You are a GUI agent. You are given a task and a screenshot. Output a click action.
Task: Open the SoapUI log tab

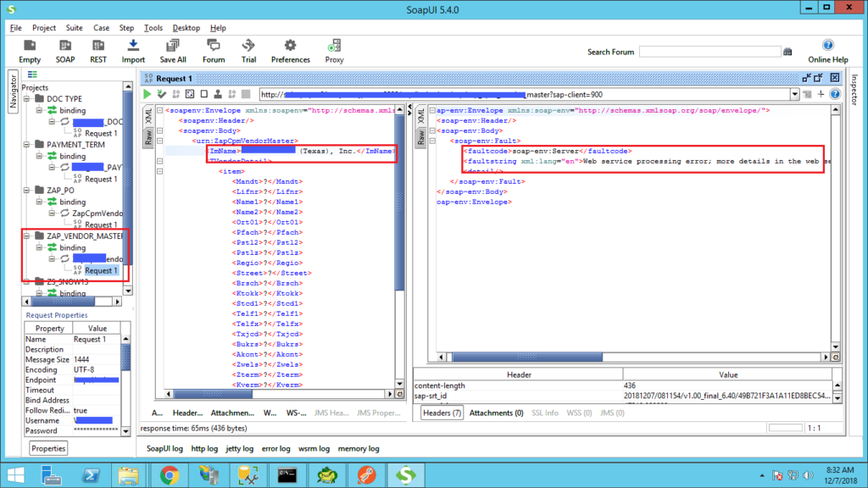click(164, 449)
